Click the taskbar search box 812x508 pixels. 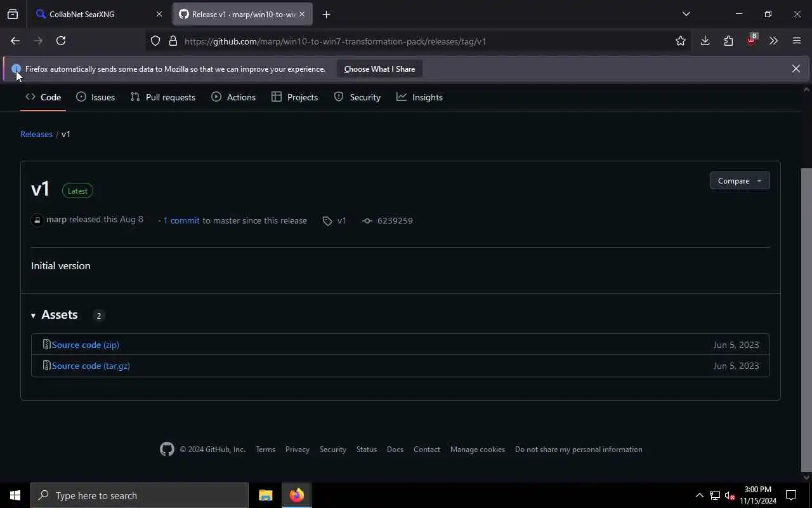(x=140, y=495)
